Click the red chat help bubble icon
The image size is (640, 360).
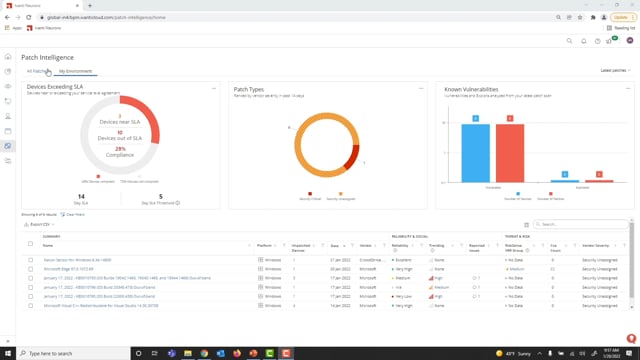point(631,338)
